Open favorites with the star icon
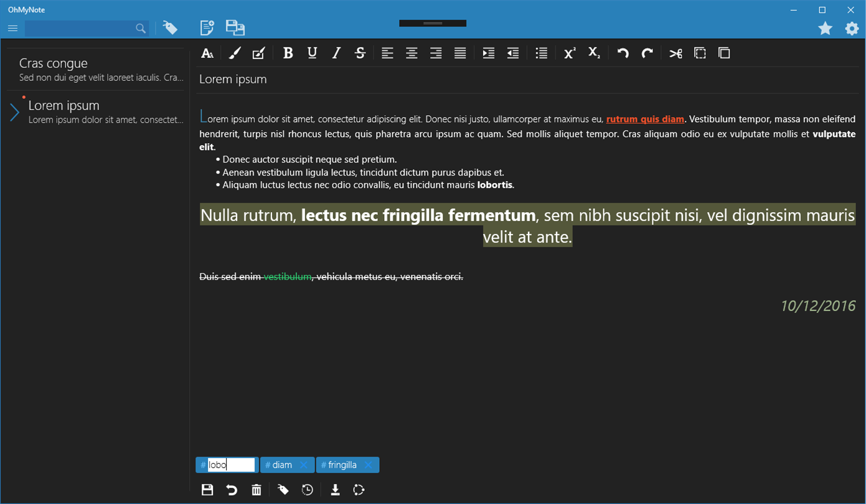 [x=825, y=29]
